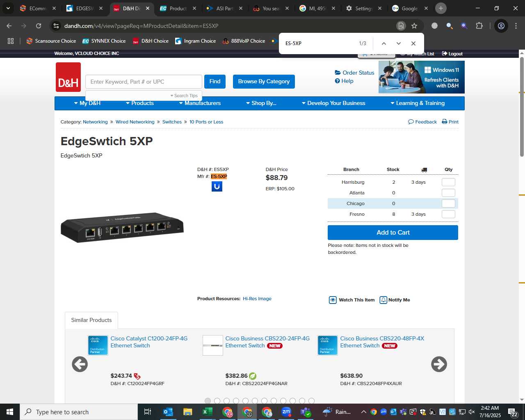Go to second similar-products carousel page dot
The image size is (525, 420).
point(217,401)
